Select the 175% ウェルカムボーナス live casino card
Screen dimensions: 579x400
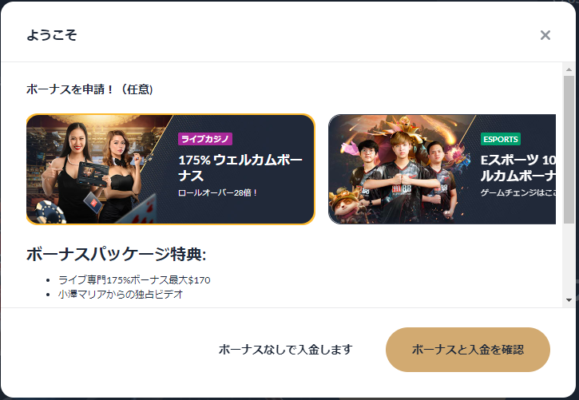point(171,169)
